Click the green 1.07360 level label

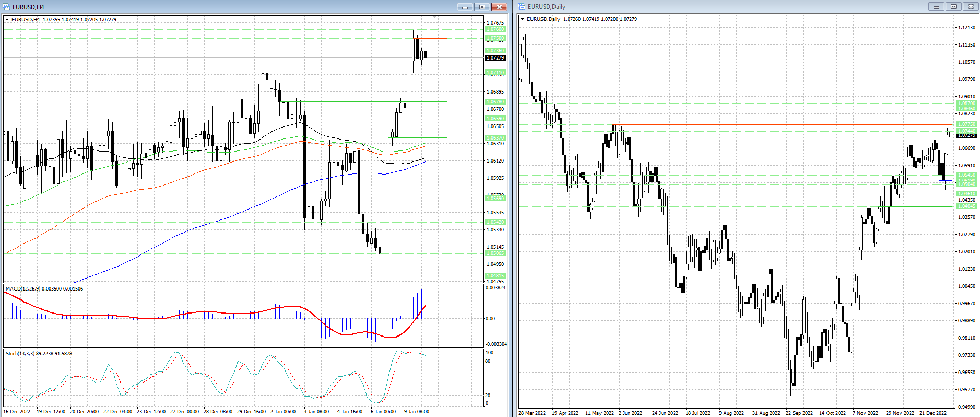pos(495,51)
